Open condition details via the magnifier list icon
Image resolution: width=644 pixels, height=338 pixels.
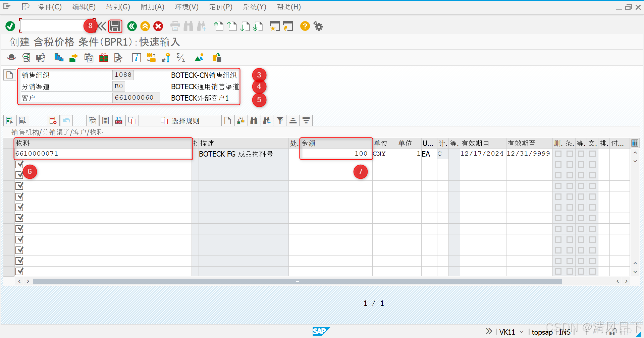coord(26,58)
